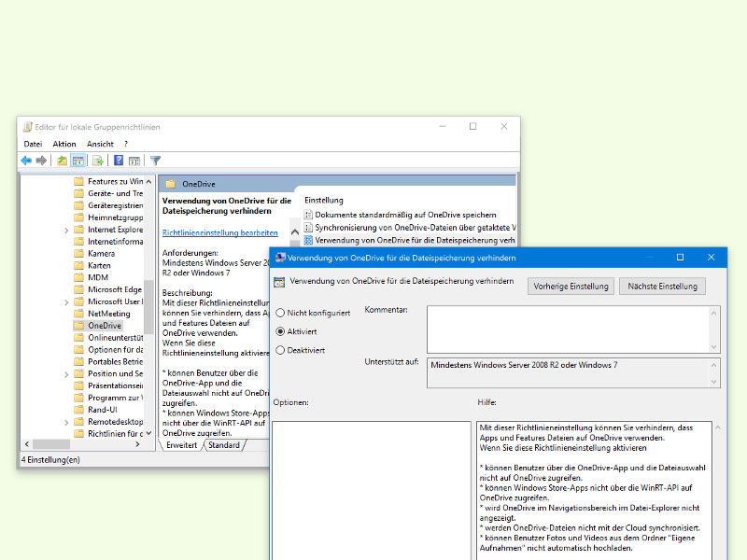Click the folder icon in OneDrive header
This screenshot has height=560, width=747.
171,184
